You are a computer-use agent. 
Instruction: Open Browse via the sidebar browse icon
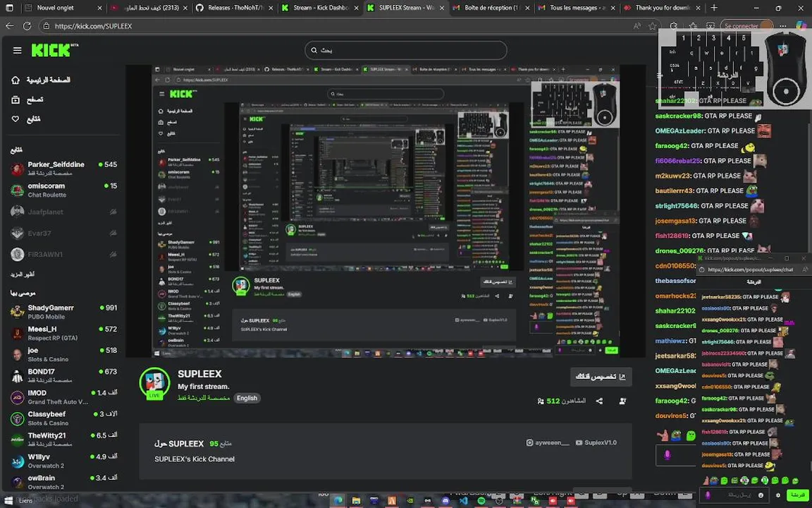[x=16, y=99]
